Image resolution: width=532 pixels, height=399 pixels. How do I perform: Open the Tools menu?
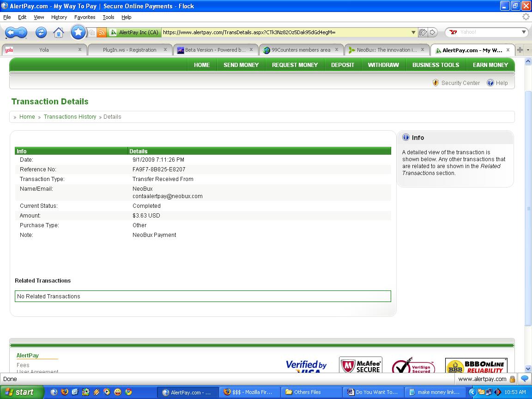(x=108, y=17)
